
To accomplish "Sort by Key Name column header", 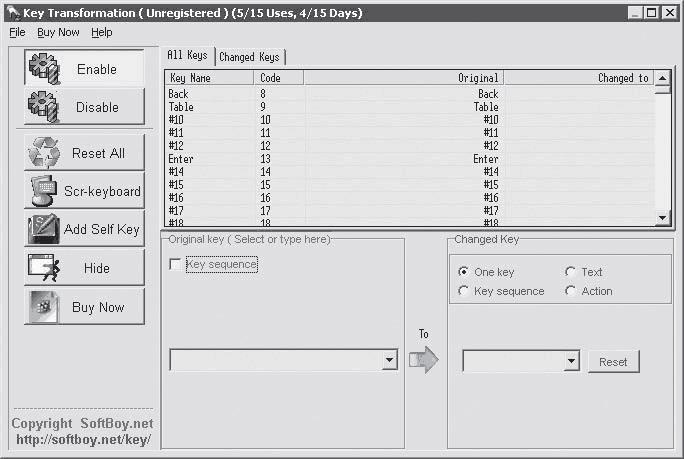I will [209, 78].
